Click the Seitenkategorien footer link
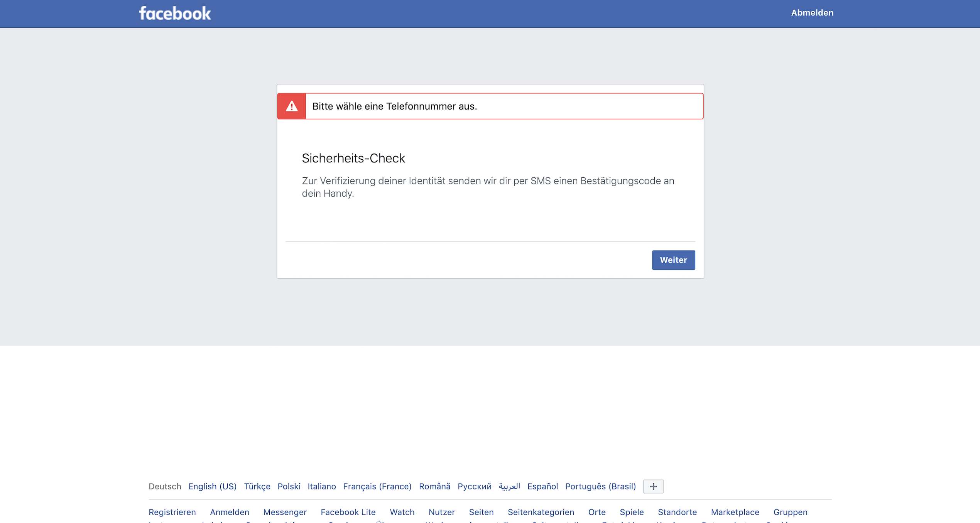Image resolution: width=980 pixels, height=523 pixels. click(x=541, y=512)
